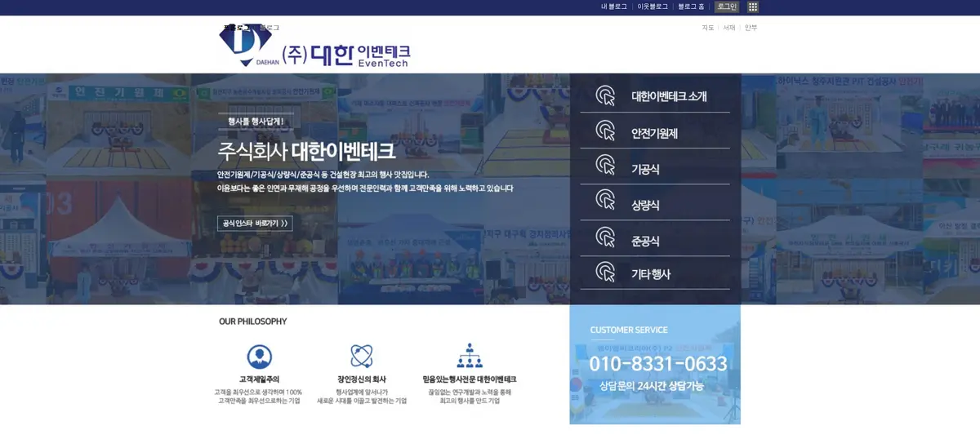Click the 프롤로그 link near the logo
This screenshot has width=980, height=439.
coord(236,28)
